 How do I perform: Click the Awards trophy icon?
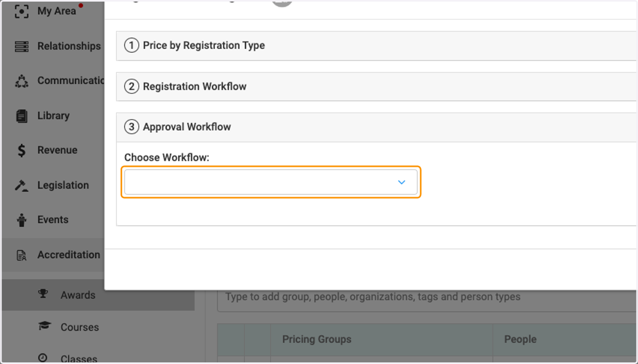pos(44,293)
